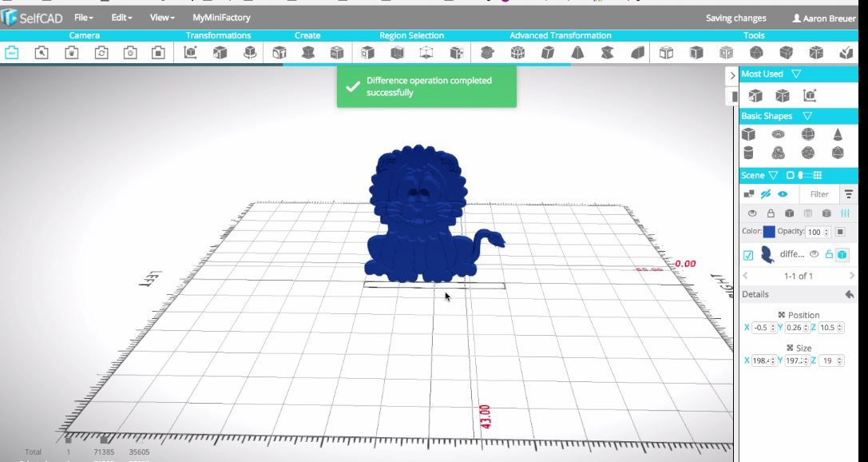Select the Zoom camera tool
Screen dimensions: 868x462
coord(42,52)
